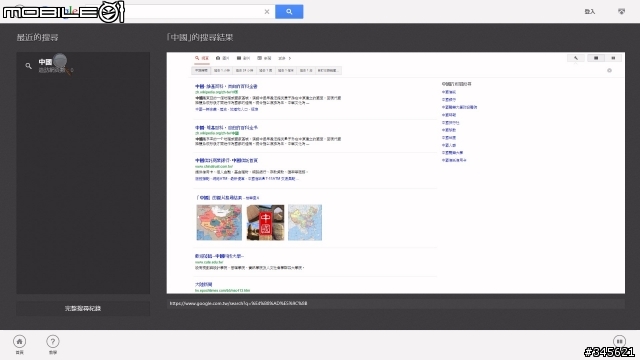640x360 pixels.
Task: Switch to the videos tab with film icon
Action: (243, 58)
